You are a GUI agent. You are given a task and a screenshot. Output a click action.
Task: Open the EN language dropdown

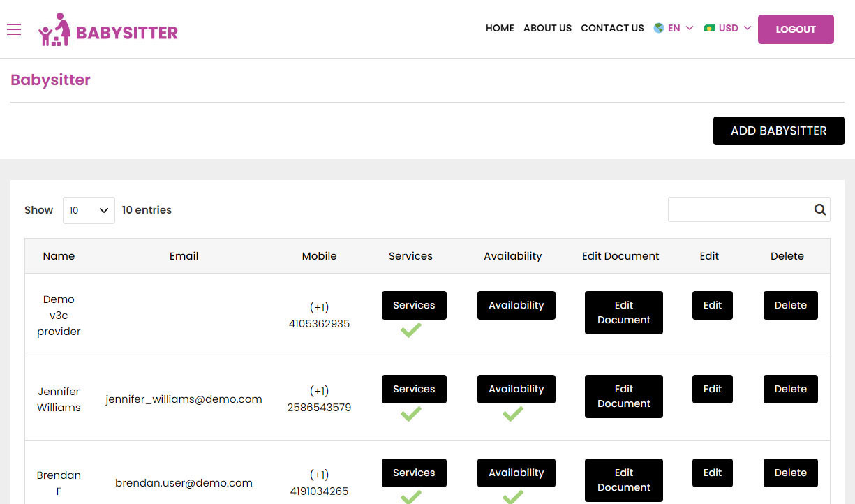pyautogui.click(x=674, y=28)
